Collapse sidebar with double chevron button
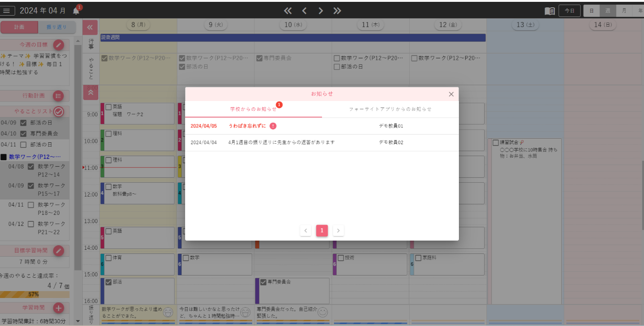The image size is (644, 326). [x=90, y=27]
